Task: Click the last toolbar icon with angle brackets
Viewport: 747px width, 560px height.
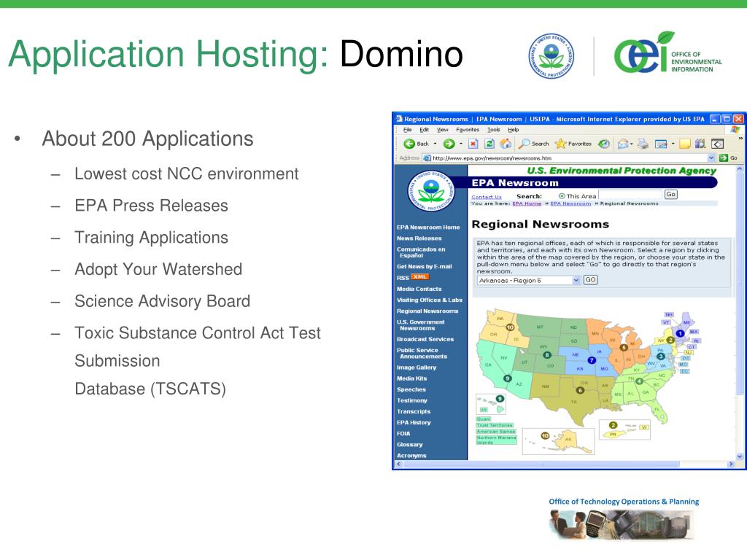Action: click(718, 144)
